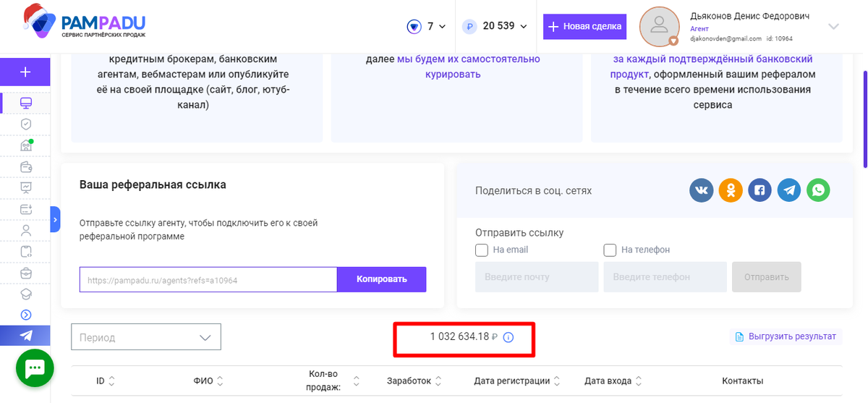Expand sidebar with blue arrow tab
The image size is (868, 403).
pos(55,219)
